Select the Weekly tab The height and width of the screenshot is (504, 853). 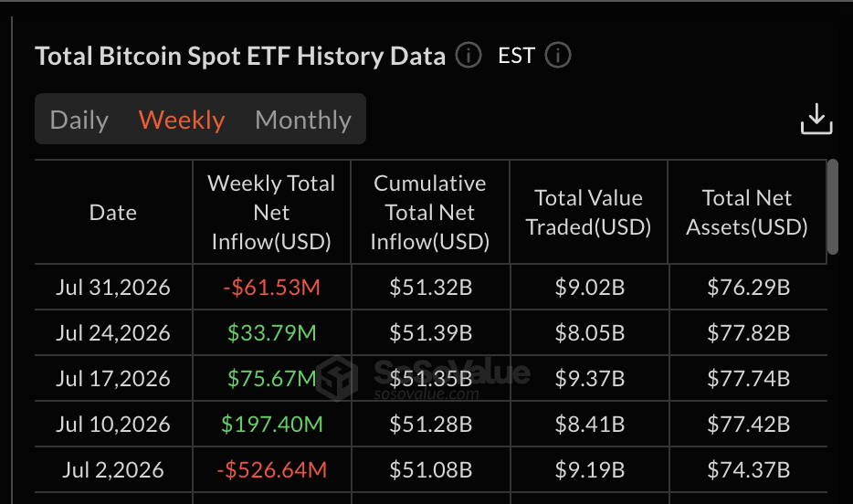182,120
